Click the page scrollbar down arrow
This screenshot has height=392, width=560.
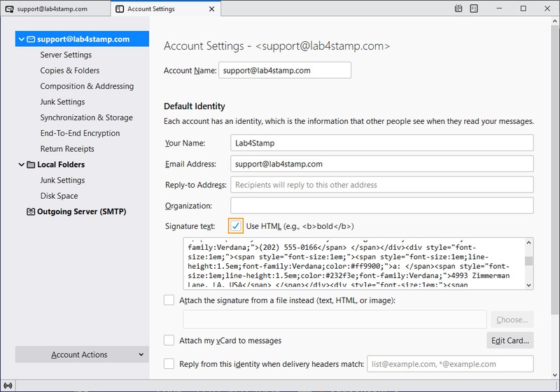point(555,375)
